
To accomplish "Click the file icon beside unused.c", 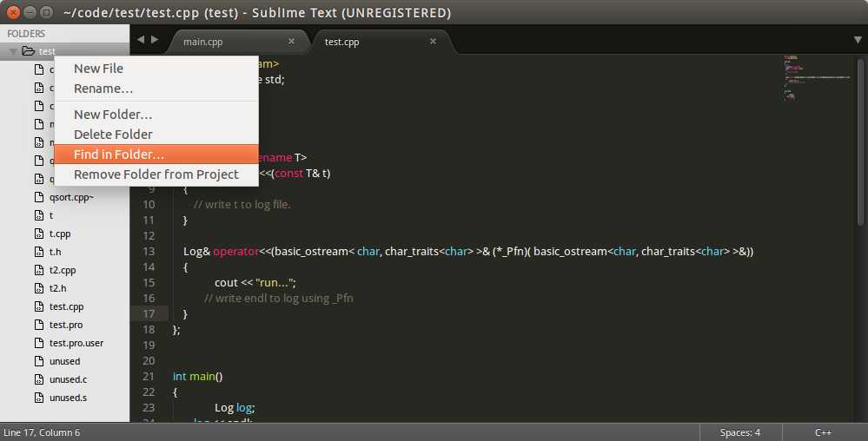I will tap(39, 379).
